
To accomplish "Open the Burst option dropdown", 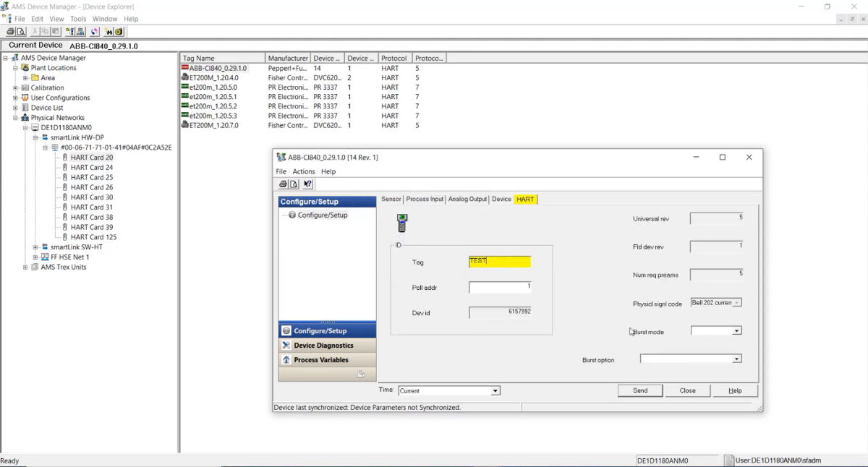I will pyautogui.click(x=737, y=359).
